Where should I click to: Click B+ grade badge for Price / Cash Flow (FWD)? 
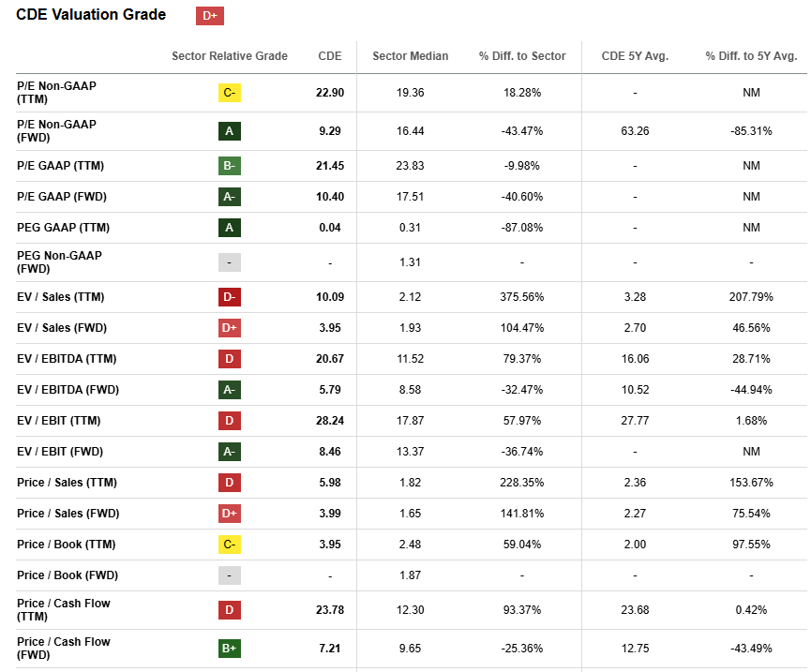point(229,649)
